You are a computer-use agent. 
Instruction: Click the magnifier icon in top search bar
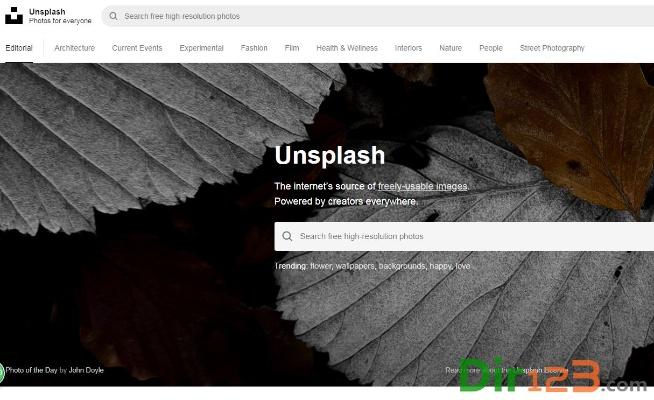[x=113, y=16]
